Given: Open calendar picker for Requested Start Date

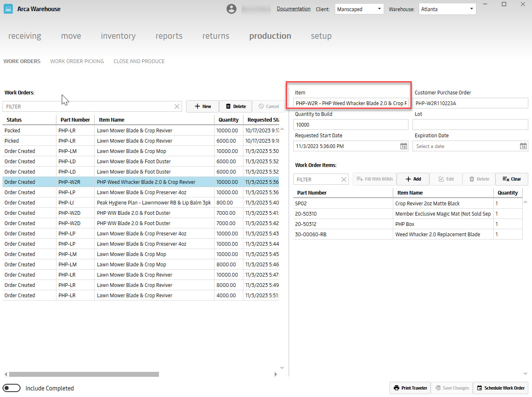Looking at the screenshot, I should [x=404, y=146].
